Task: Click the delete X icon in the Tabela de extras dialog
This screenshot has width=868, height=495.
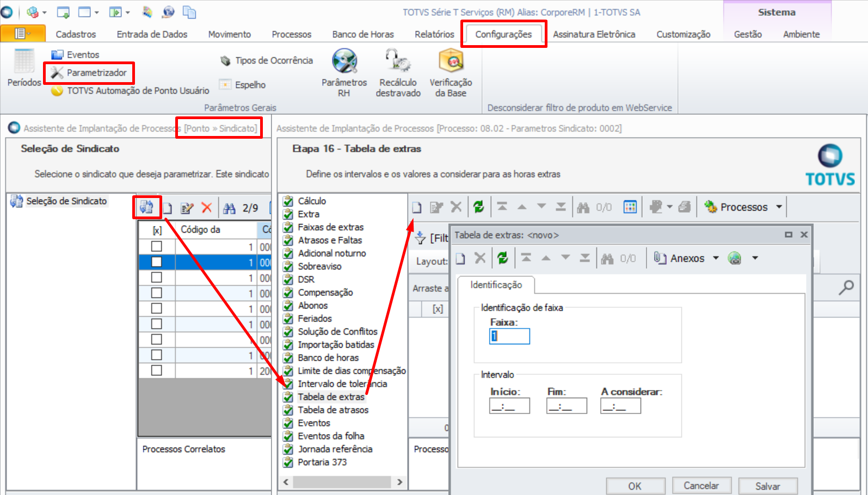Action: (x=480, y=258)
